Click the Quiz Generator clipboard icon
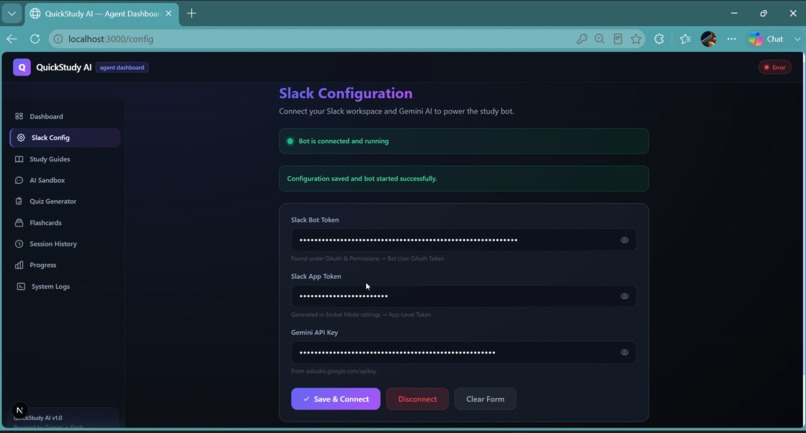 (19, 201)
